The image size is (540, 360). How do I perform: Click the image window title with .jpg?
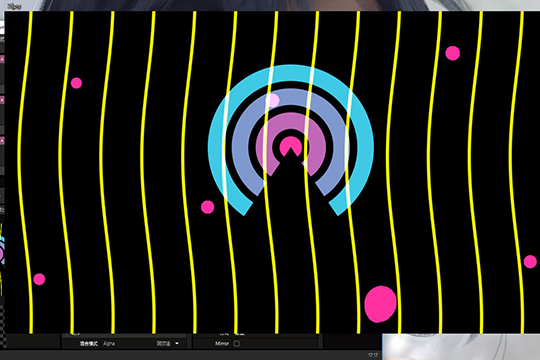14,6
